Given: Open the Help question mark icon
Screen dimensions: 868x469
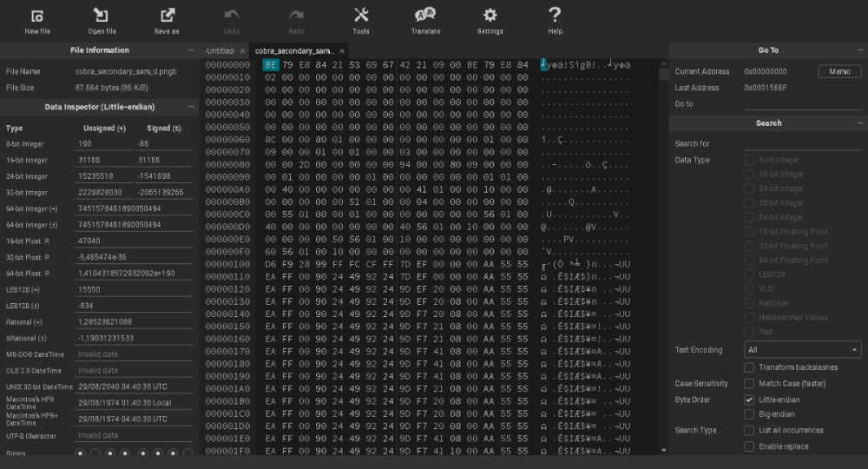Looking at the screenshot, I should [x=555, y=15].
